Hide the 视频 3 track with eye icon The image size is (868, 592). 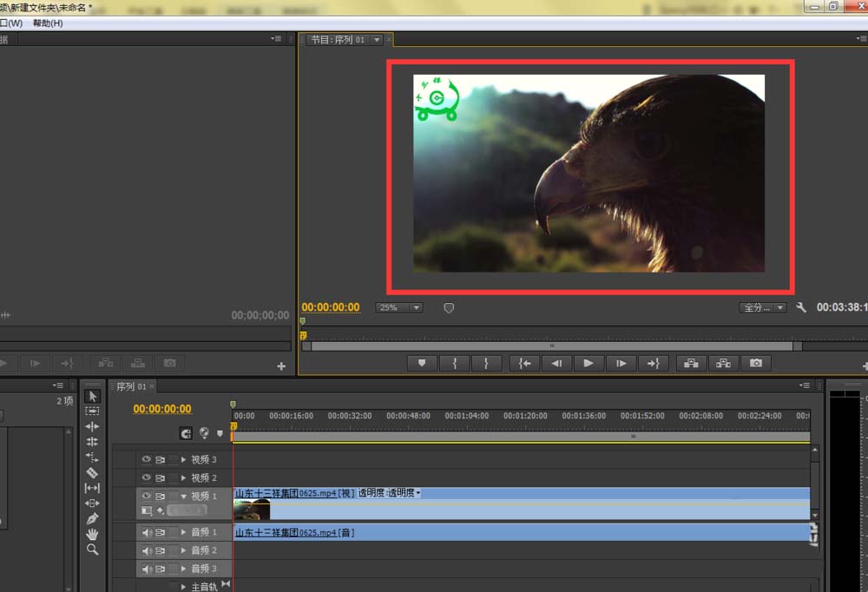(146, 459)
